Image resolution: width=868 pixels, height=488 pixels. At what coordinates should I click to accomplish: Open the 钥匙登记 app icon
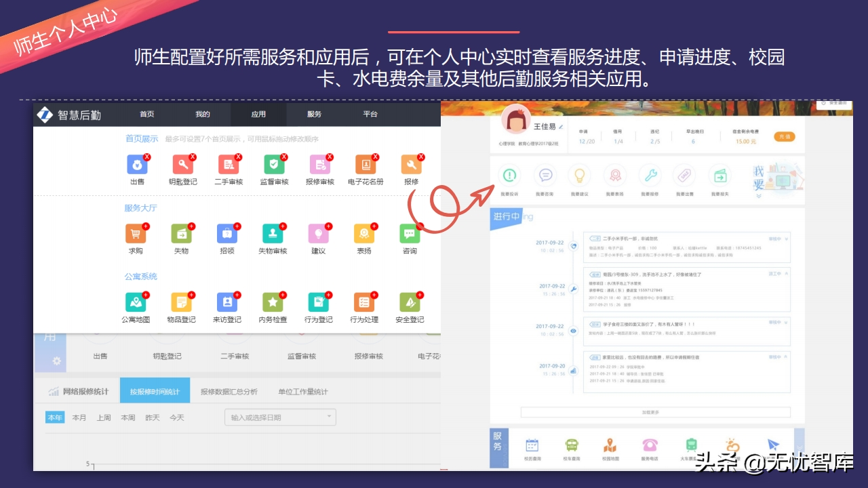(x=182, y=165)
